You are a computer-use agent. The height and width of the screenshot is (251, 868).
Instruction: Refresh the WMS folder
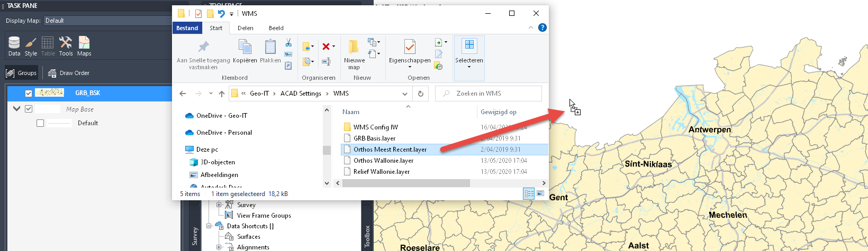point(421,94)
